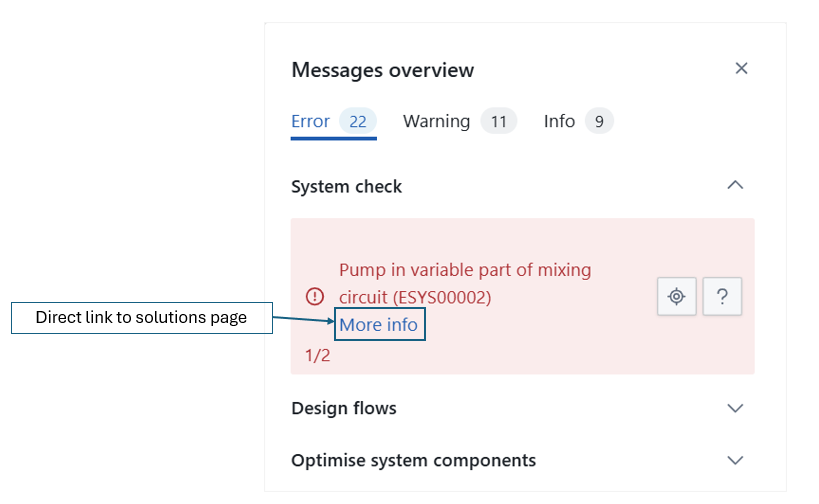
Task: Click the info count badge showing 9
Action: (x=598, y=122)
